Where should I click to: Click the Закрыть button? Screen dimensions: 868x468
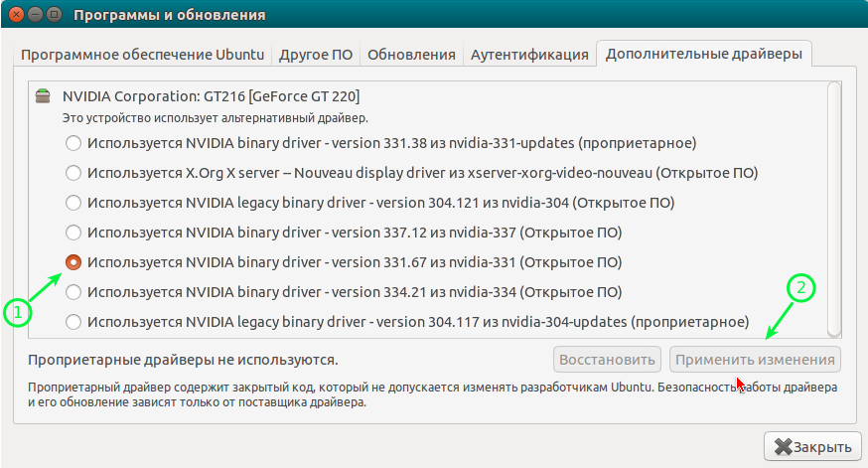pos(812,446)
